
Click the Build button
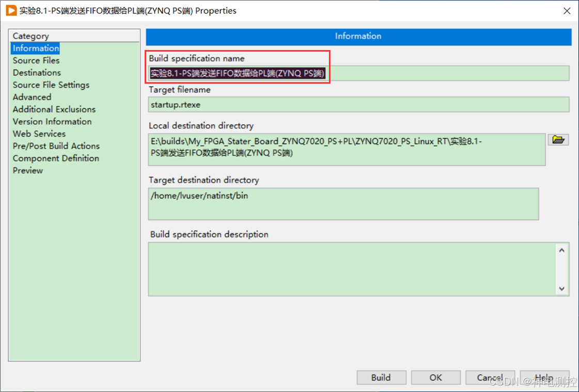tap(381, 377)
